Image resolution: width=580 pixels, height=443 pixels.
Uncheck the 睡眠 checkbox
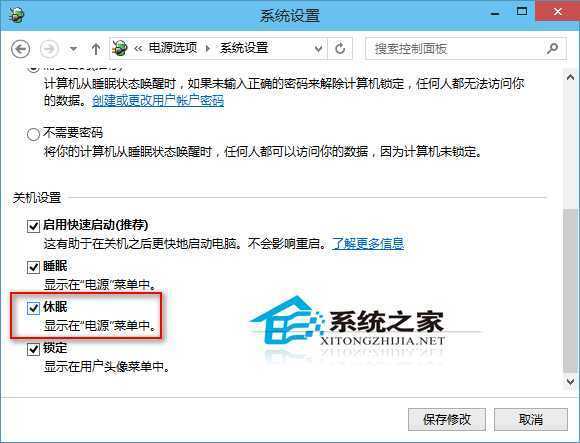(x=33, y=267)
